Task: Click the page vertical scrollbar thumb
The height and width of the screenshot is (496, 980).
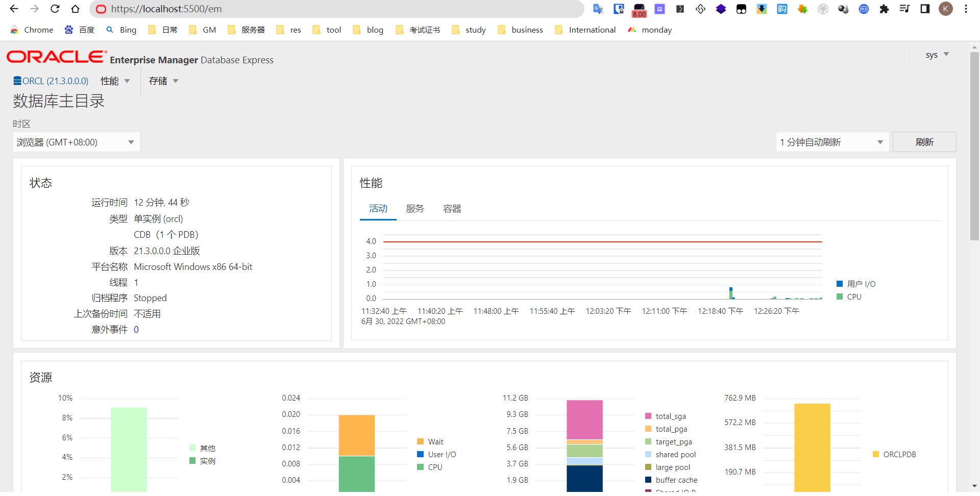Action: point(974,145)
